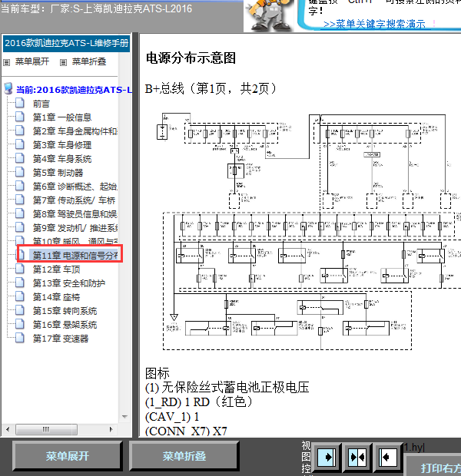
Task: Click sidebar horizontal scrollbar right arrow
Action: (111, 429)
